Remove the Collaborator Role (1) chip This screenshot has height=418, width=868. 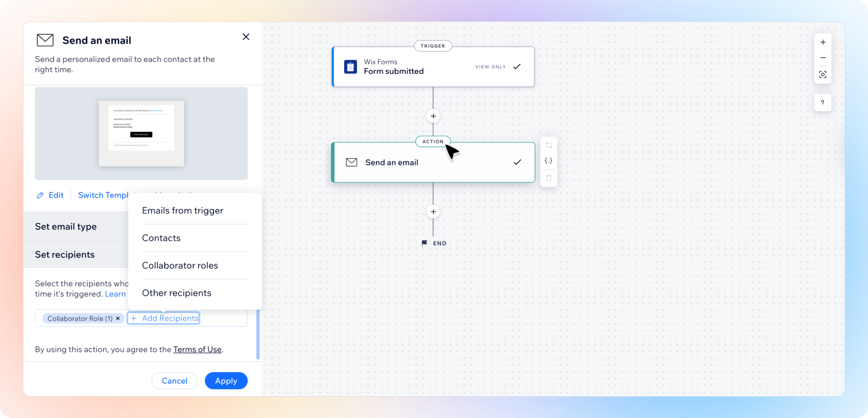tap(118, 319)
